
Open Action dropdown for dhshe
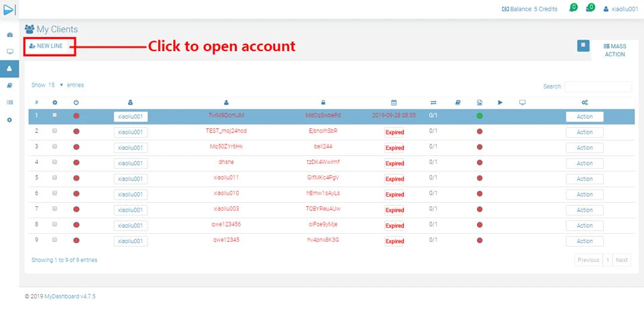[x=584, y=163]
